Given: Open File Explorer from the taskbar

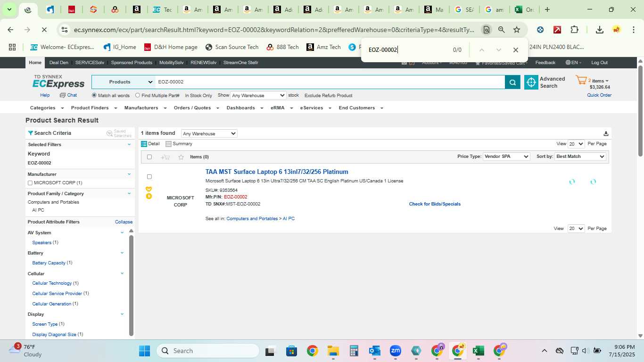Looking at the screenshot, I should (x=333, y=351).
